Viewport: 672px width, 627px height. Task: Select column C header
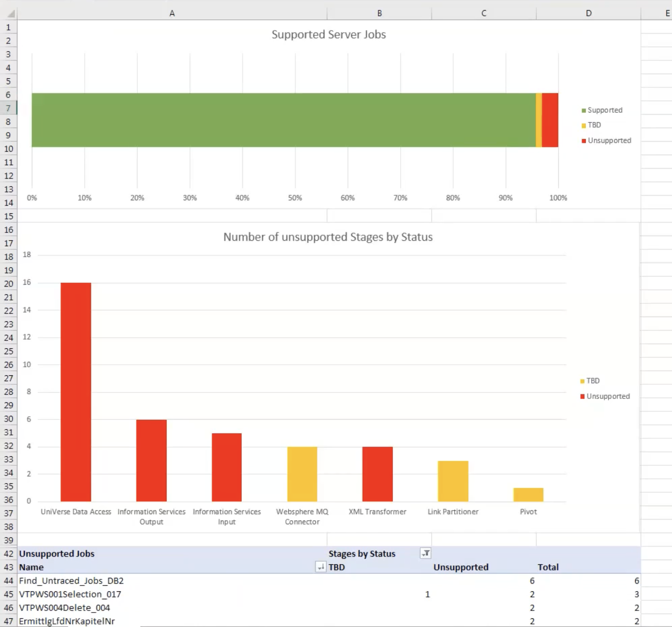click(483, 13)
